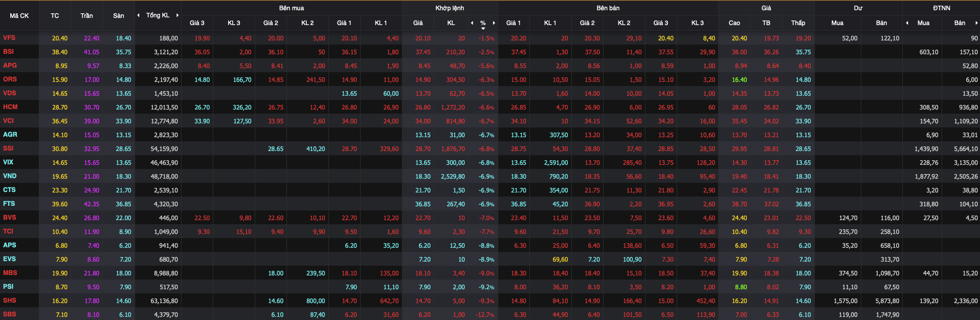
Task: Click the TB column header
Action: click(766, 23)
